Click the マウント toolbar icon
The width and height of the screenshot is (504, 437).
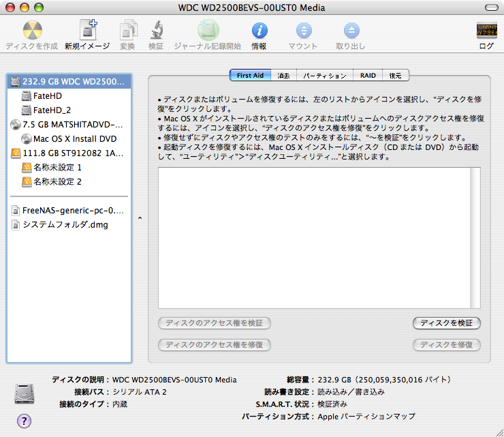[304, 31]
